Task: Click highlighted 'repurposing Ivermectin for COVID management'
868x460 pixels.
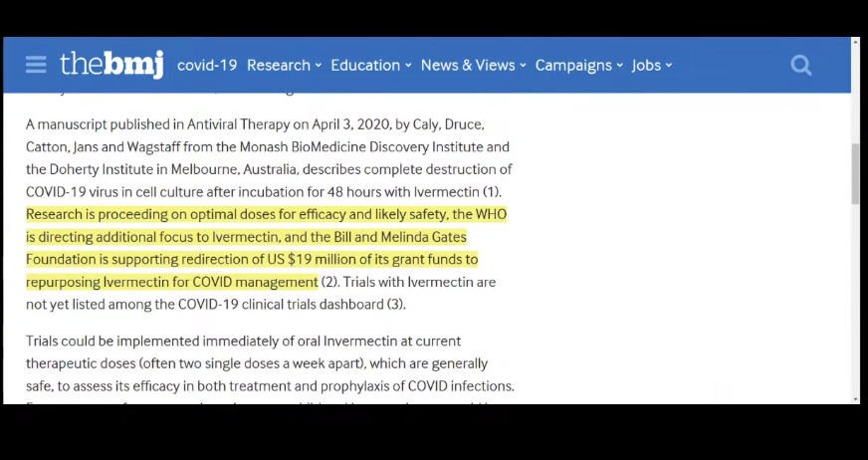Action: (172, 283)
